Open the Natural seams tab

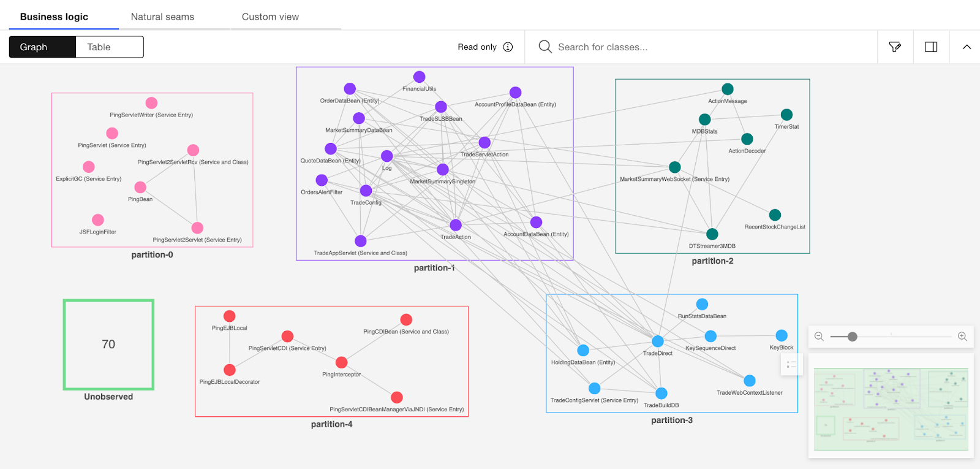click(x=162, y=17)
